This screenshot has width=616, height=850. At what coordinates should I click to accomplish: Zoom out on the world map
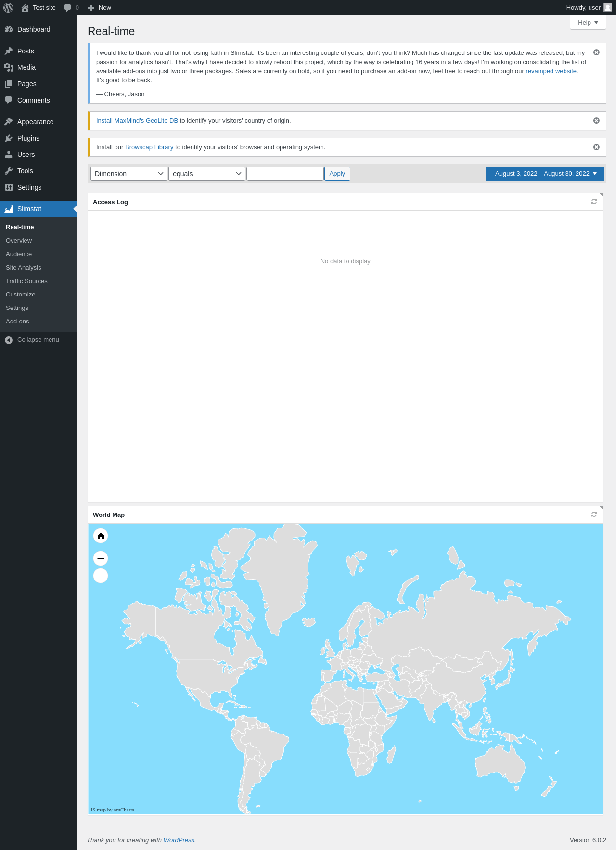coord(101,576)
